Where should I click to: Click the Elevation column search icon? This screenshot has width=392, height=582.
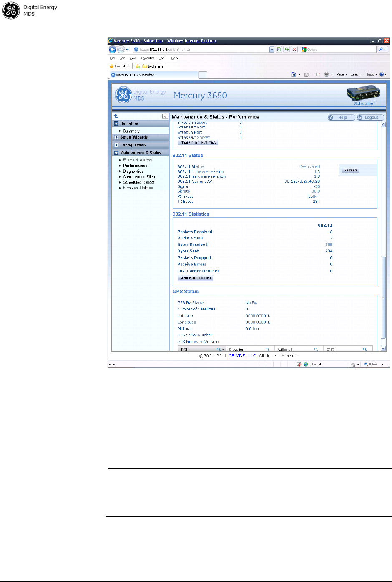(x=267, y=349)
